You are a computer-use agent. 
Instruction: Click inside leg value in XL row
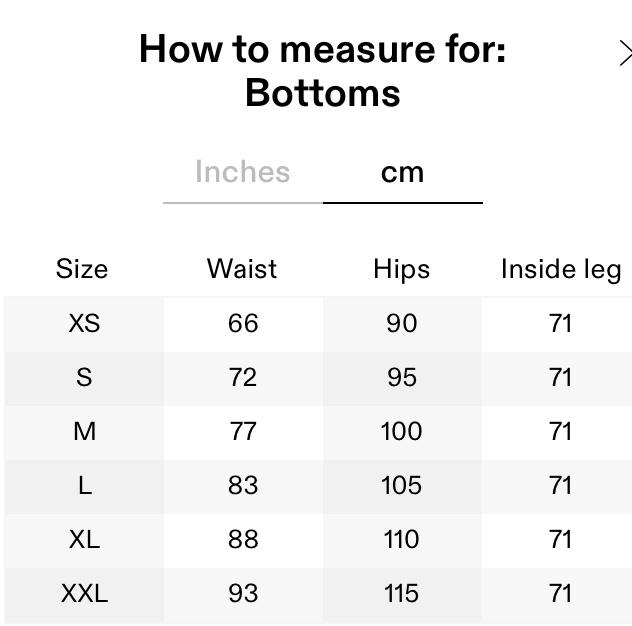point(560,539)
